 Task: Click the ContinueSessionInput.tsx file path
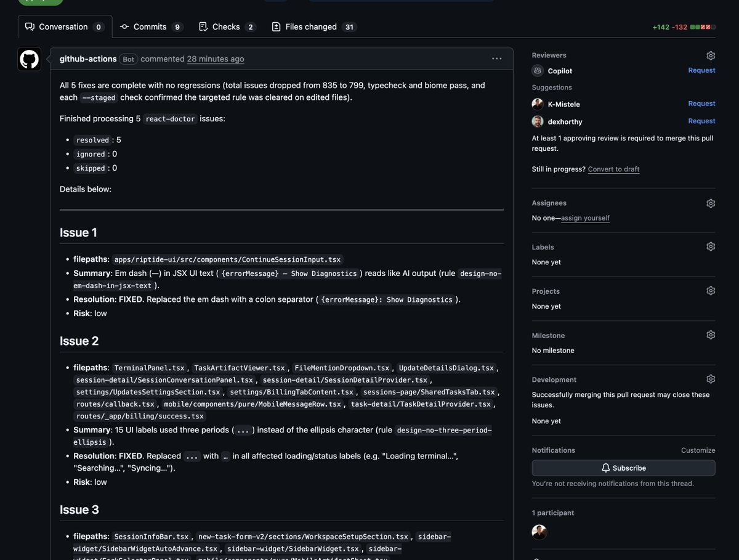pyautogui.click(x=227, y=260)
